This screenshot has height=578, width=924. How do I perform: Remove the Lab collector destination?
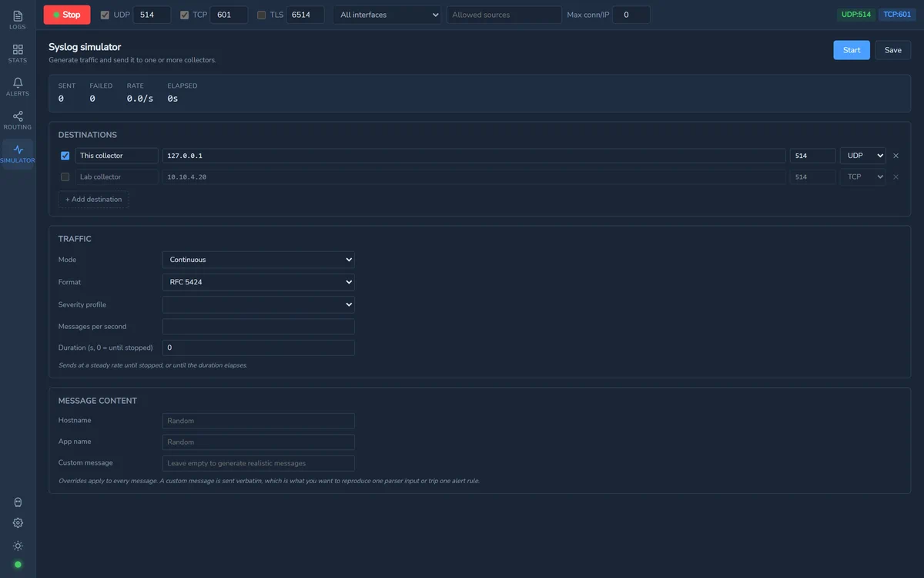[896, 177]
